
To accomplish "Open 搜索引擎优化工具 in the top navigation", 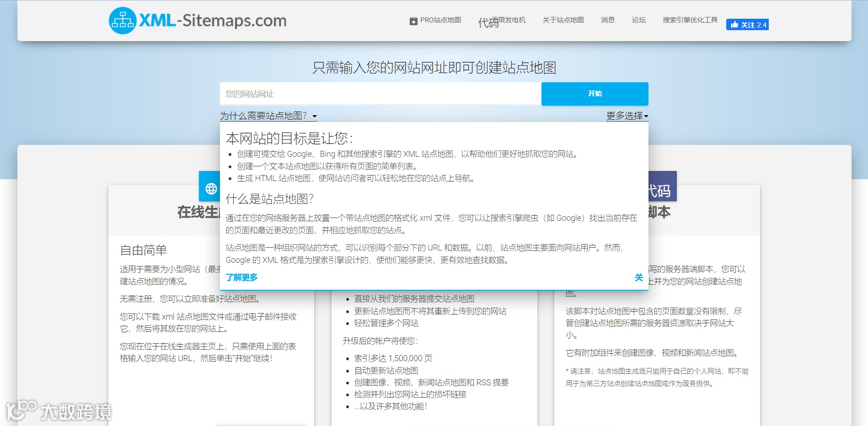I will tap(691, 20).
